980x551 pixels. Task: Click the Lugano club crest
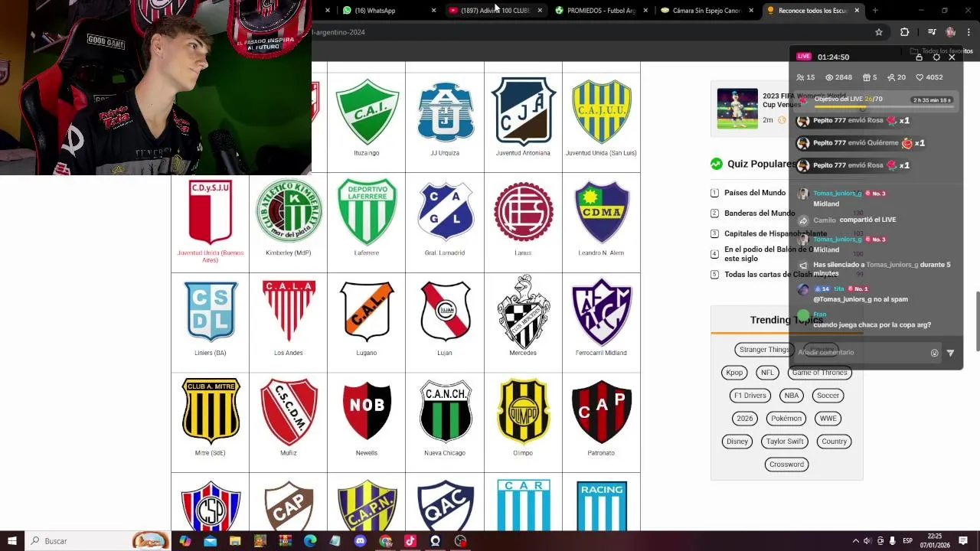[367, 311]
